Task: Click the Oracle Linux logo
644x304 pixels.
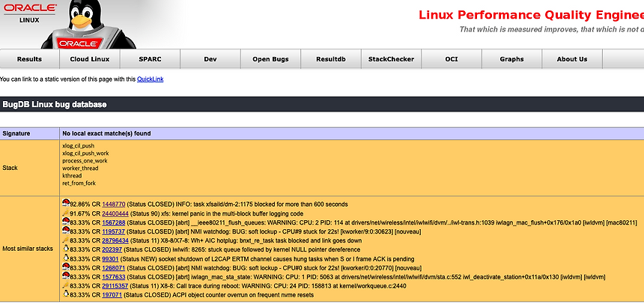Action: [29, 13]
